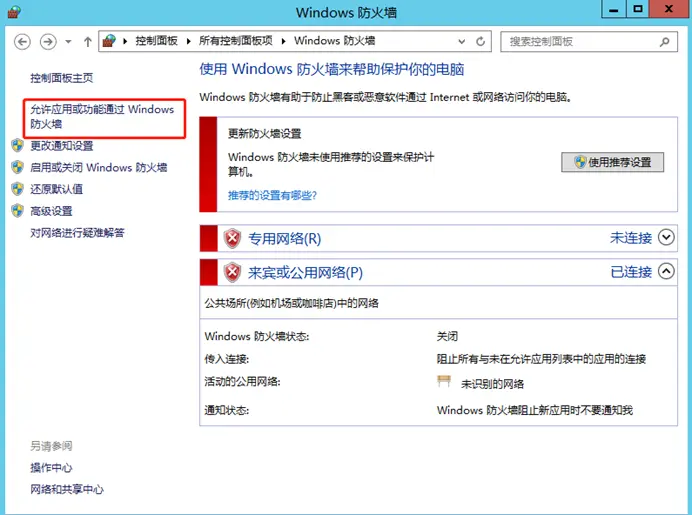Screen dimensions: 692x515
Task: Minimize the Windows 防火墙 window
Action: [x=613, y=9]
